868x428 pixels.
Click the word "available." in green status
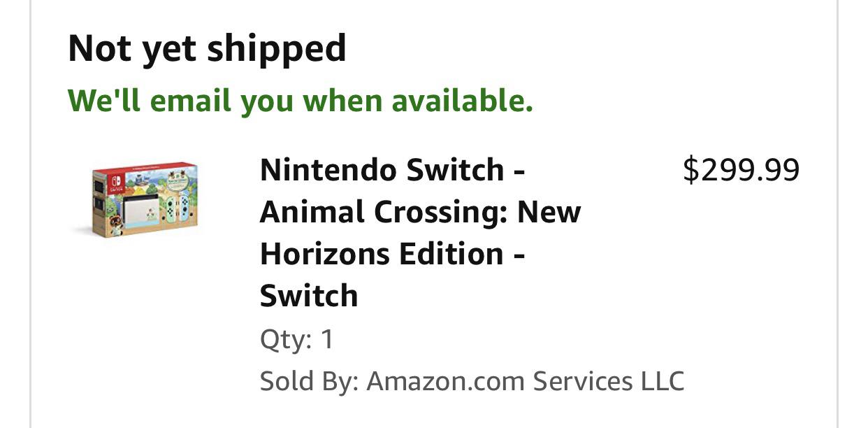462,101
